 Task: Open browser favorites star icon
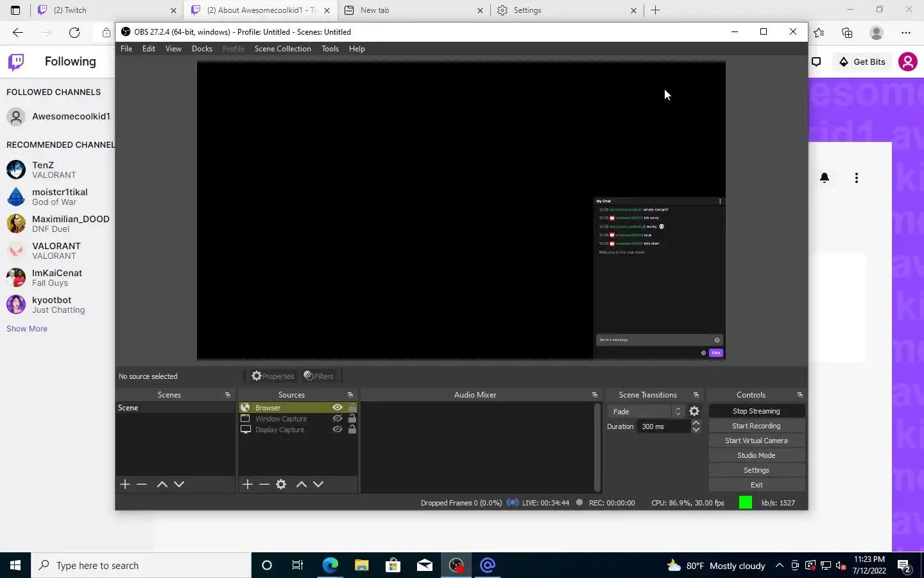[819, 32]
